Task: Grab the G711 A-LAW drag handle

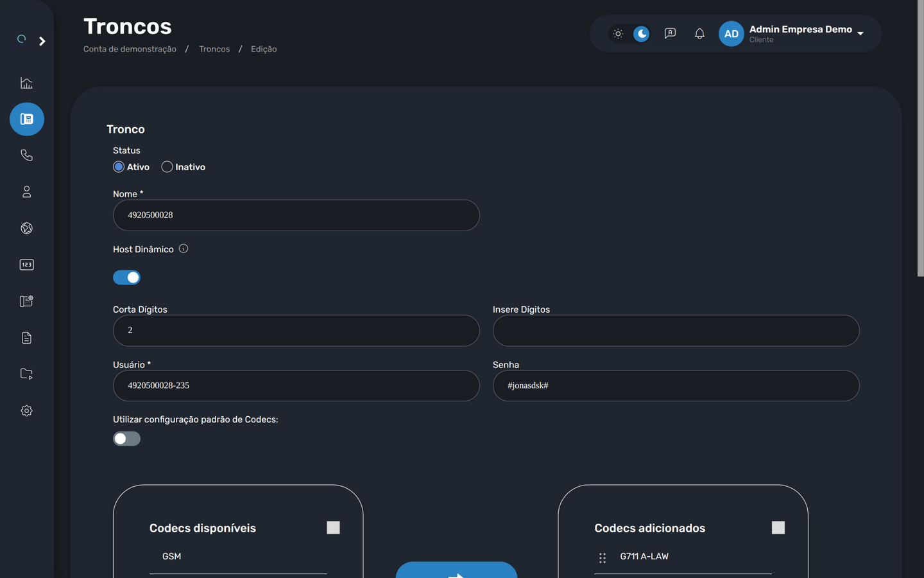Action: (603, 558)
